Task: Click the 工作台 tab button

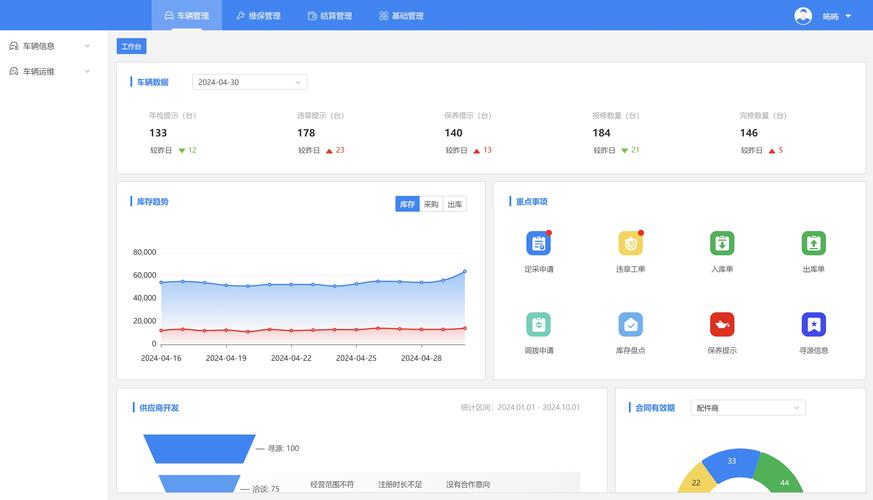Action: click(131, 46)
